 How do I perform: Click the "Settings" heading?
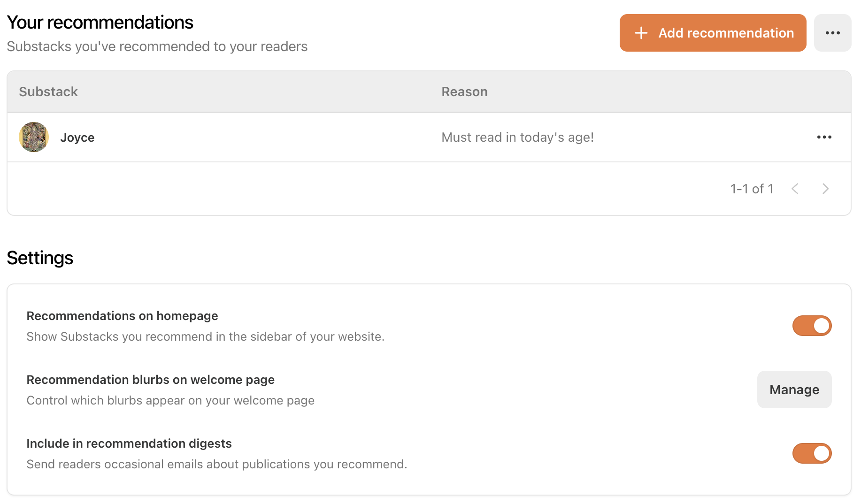[x=40, y=258]
